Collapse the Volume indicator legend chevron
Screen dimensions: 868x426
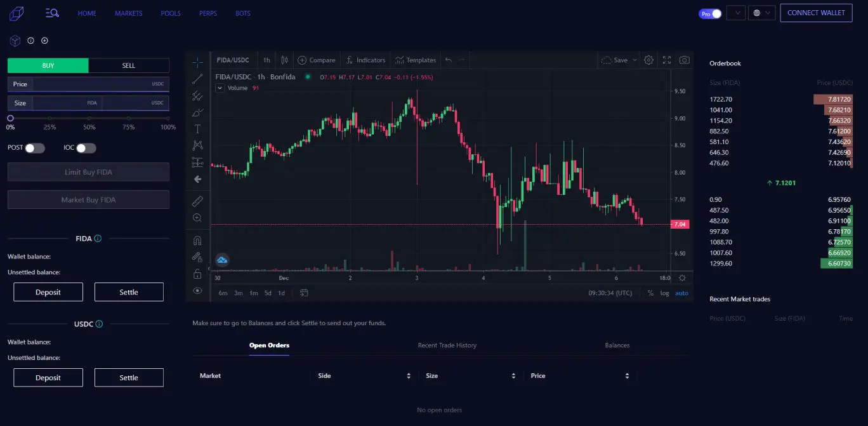point(220,88)
